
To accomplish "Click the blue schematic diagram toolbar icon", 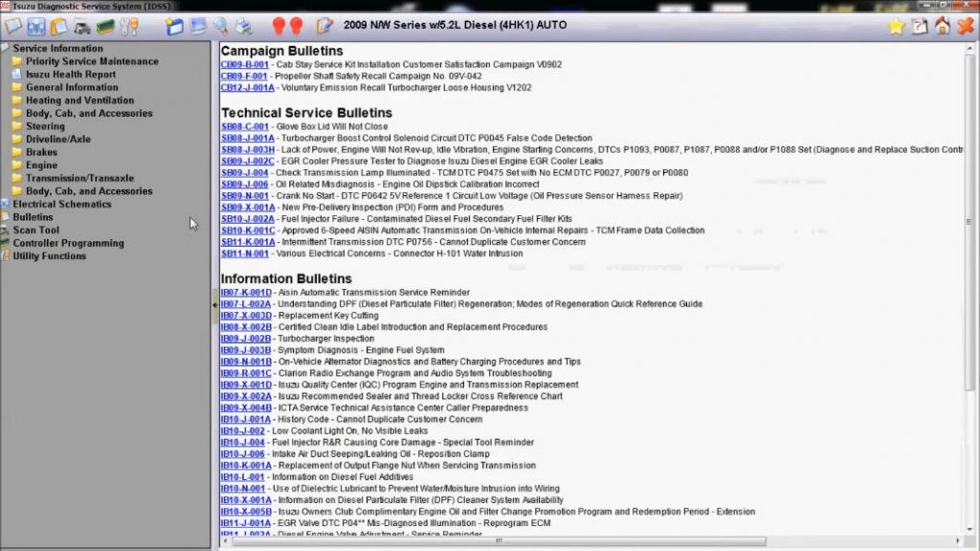I will point(36,26).
